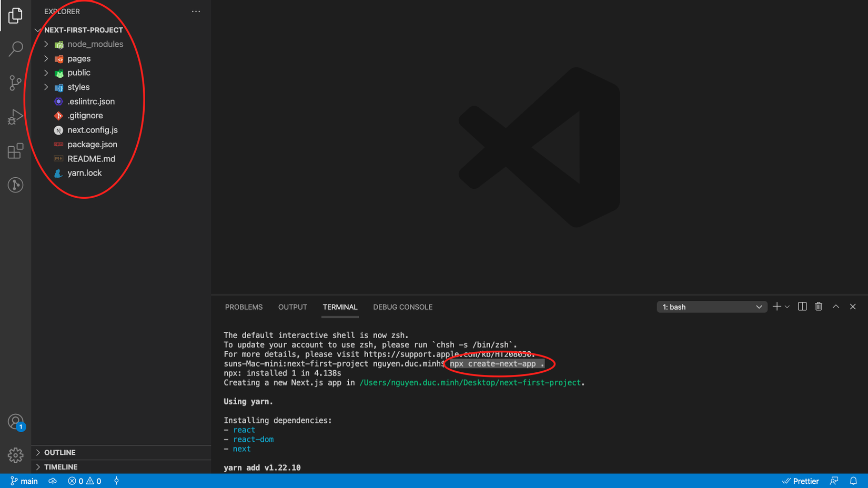Expand the TIMELINE section
The image size is (868, 488).
coord(122,467)
